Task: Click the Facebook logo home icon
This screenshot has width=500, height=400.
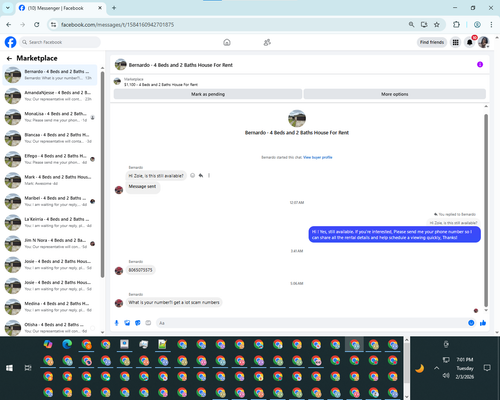Action: click(x=10, y=42)
